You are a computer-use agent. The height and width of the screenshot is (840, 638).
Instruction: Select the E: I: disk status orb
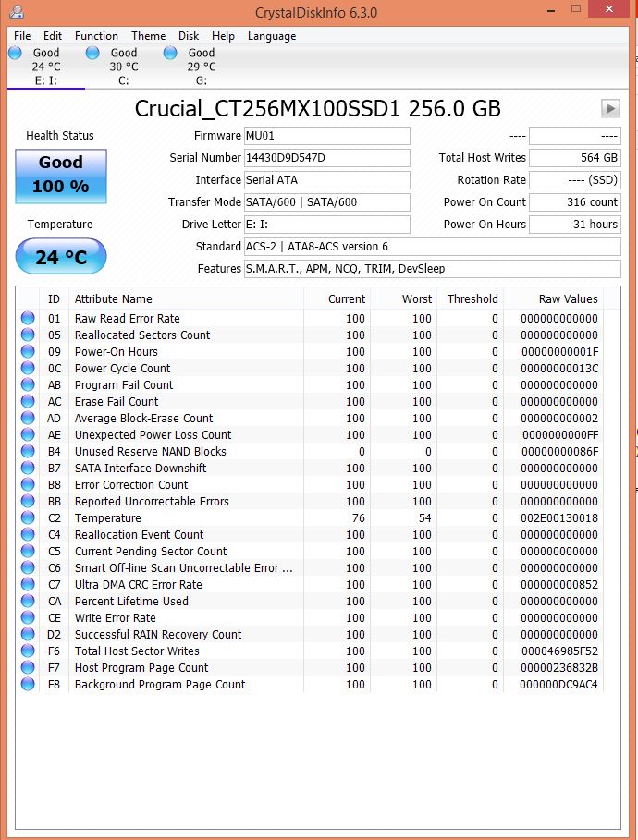point(15,53)
